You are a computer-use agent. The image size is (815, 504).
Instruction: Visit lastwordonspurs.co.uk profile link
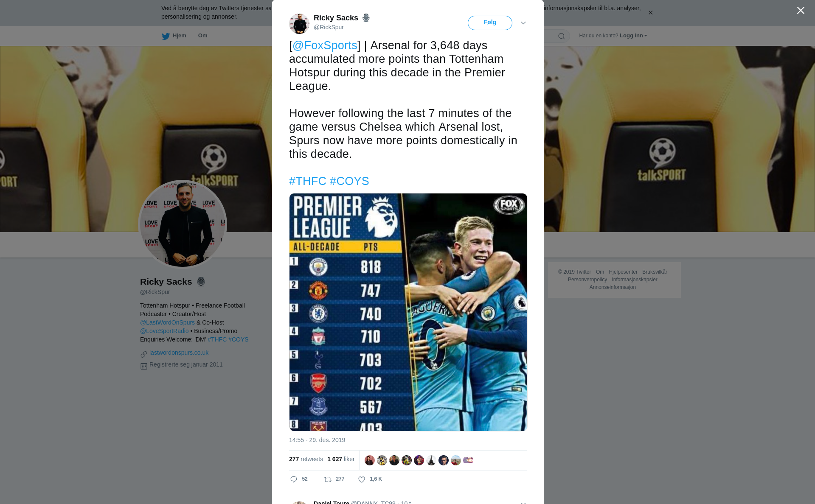click(179, 353)
